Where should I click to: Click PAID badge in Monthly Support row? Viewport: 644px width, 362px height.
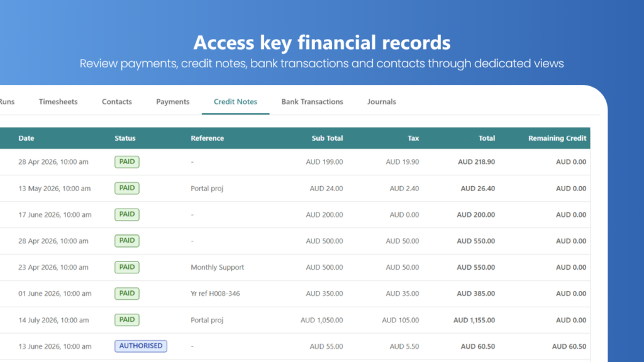tap(127, 267)
